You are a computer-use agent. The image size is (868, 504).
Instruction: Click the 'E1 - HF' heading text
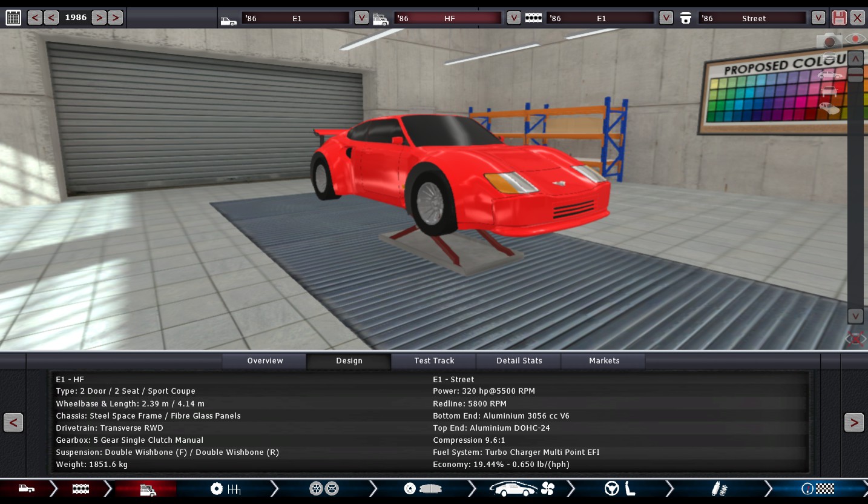tap(70, 379)
